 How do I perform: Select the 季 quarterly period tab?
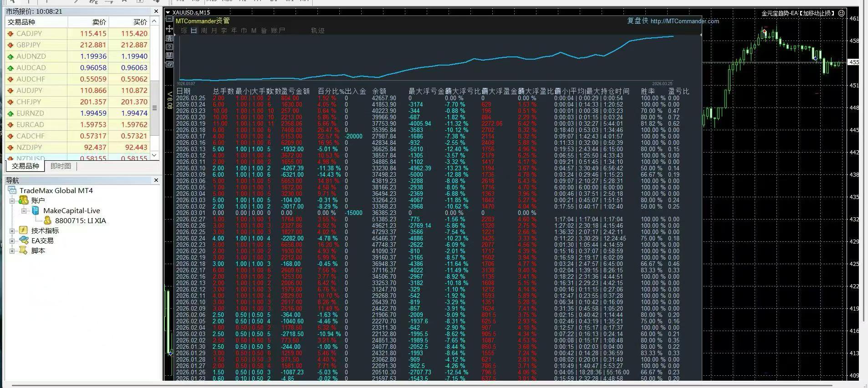(x=224, y=31)
